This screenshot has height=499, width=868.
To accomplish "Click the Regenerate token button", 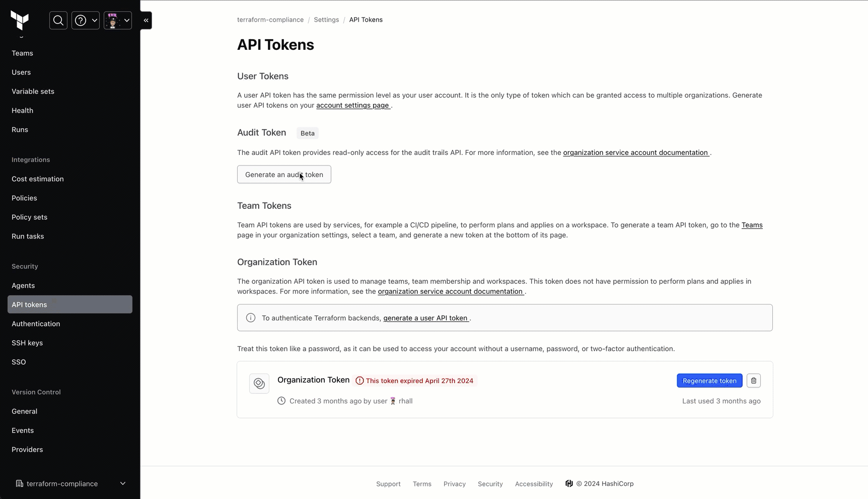I will (x=709, y=381).
